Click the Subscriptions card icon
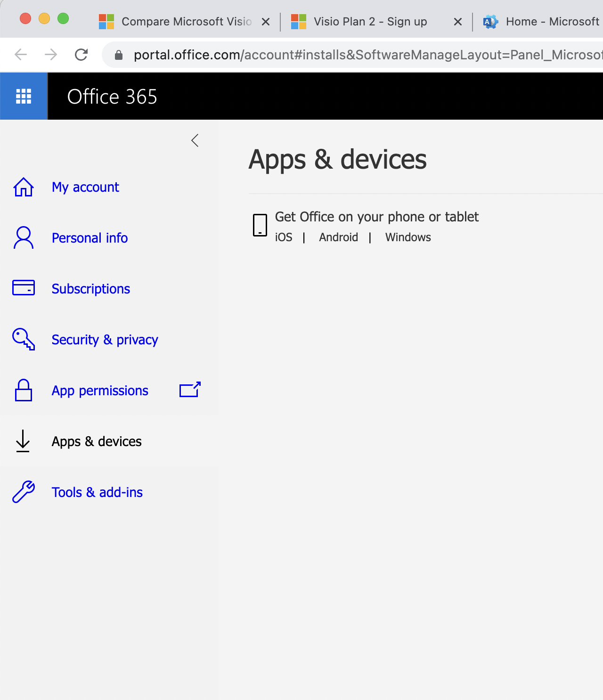This screenshot has width=603, height=700. tap(24, 288)
